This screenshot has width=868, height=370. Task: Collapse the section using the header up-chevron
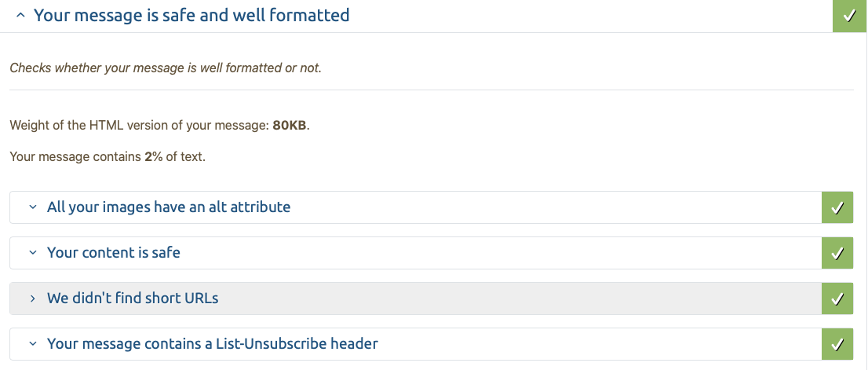click(20, 16)
